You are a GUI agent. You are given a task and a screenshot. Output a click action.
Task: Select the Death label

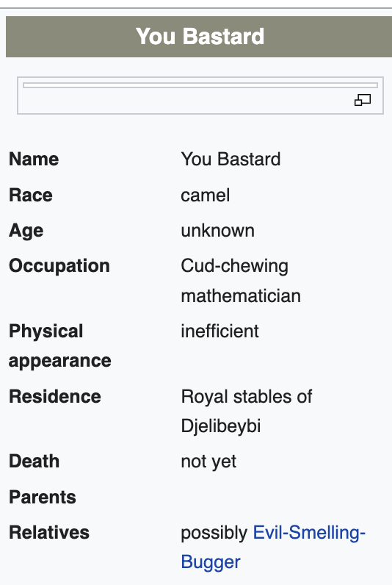34,461
